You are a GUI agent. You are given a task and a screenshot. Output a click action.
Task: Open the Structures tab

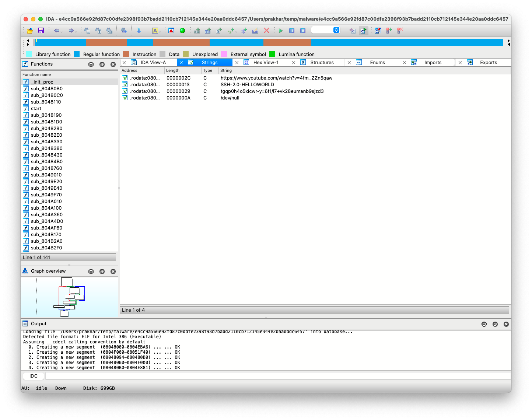[322, 63]
